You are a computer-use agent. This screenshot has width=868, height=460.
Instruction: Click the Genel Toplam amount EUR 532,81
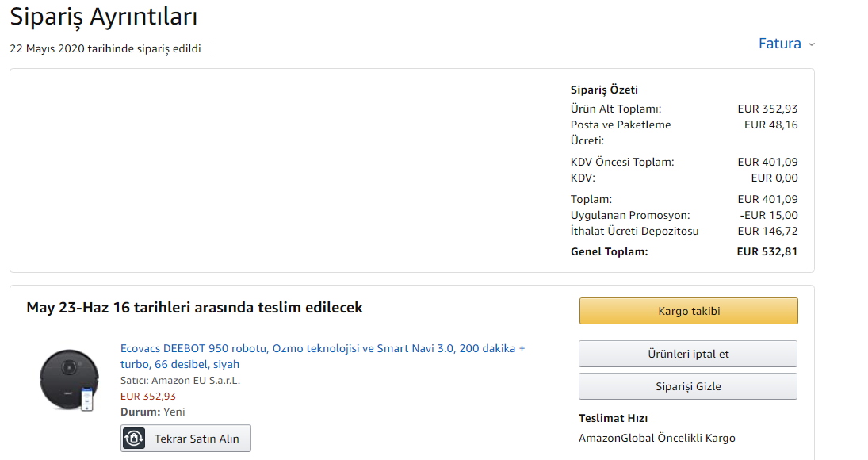[x=767, y=252]
